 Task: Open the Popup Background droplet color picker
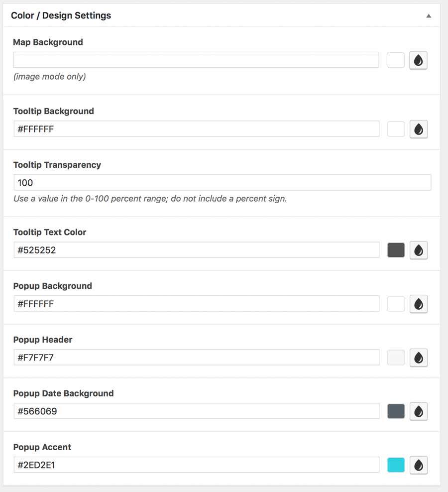pos(418,304)
